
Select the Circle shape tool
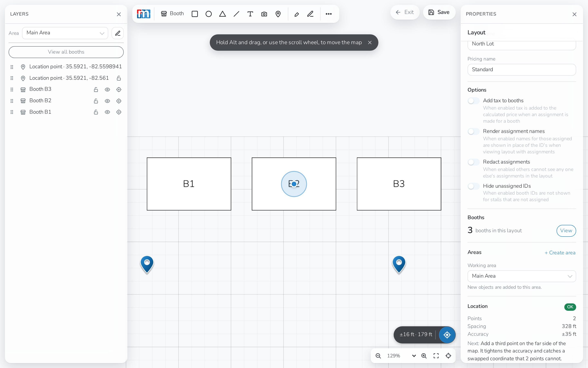(208, 14)
